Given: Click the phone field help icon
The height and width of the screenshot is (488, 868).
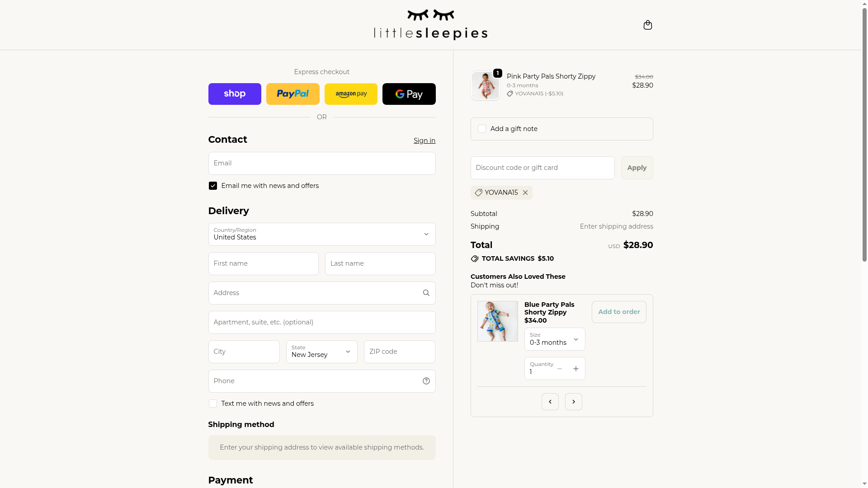Looking at the screenshot, I should click(x=426, y=381).
